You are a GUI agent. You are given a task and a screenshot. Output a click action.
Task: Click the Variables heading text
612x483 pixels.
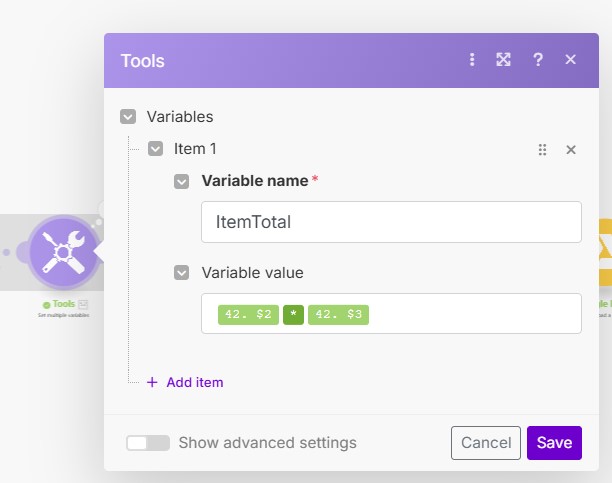(180, 117)
